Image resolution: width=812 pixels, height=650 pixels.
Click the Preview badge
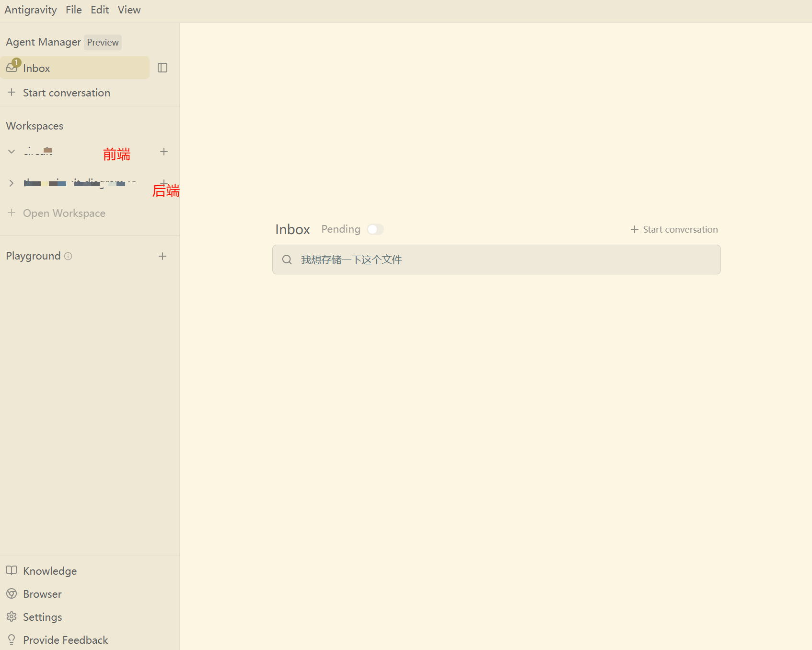coord(103,42)
